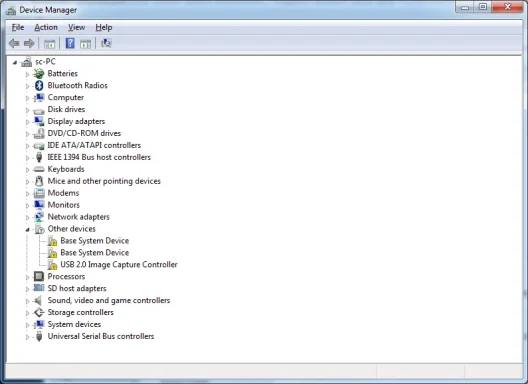The image size is (528, 384).
Task: Collapse the Other devices node
Action: [28, 230]
